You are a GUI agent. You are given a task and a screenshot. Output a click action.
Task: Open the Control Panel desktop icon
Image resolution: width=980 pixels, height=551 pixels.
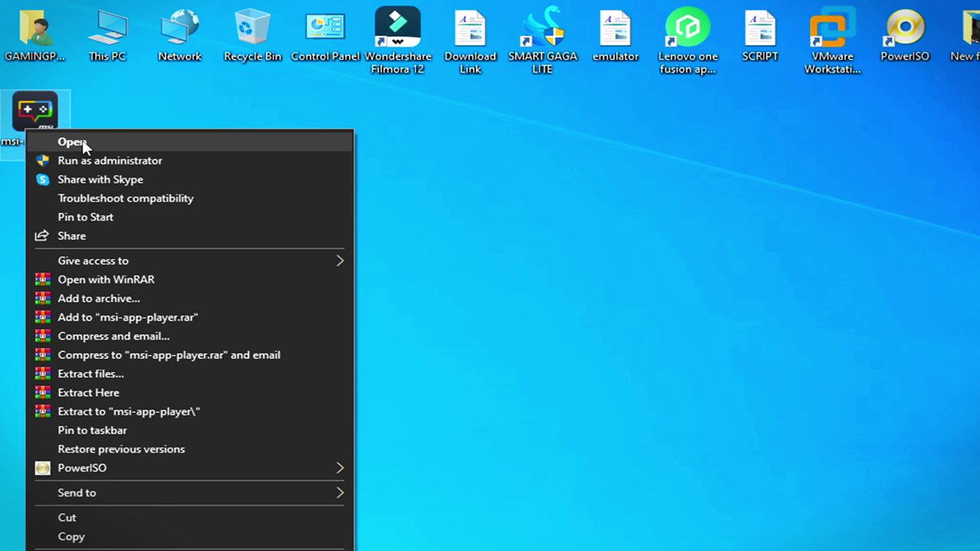[x=325, y=34]
